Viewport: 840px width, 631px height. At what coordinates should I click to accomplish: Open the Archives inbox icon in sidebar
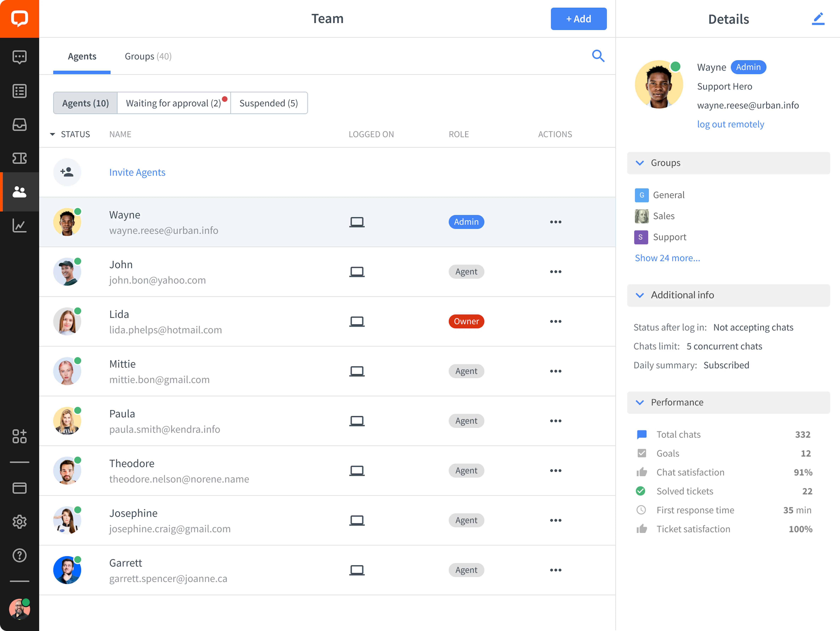(x=20, y=125)
